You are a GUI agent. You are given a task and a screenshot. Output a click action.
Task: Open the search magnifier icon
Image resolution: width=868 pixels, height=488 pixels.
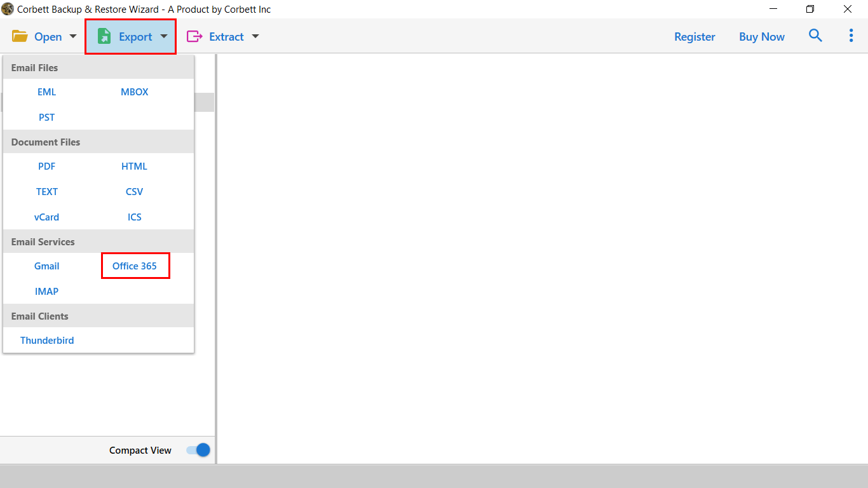(x=815, y=36)
